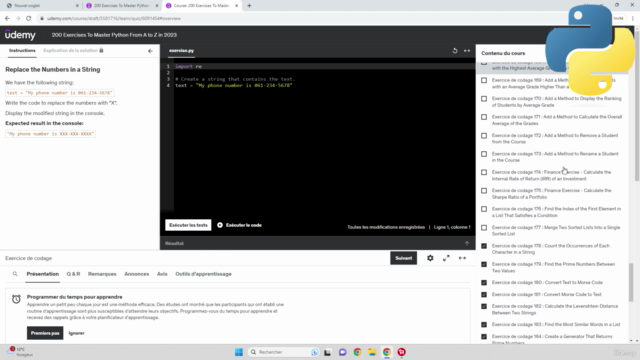
Task: Click the Ignorer link
Action: tap(77, 333)
